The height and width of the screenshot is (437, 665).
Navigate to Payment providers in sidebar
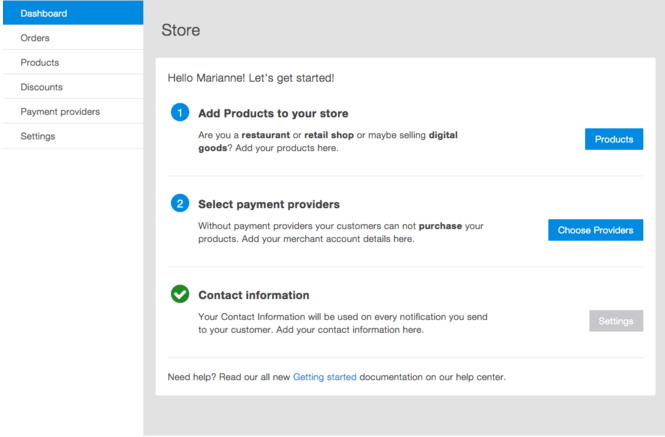(x=73, y=112)
